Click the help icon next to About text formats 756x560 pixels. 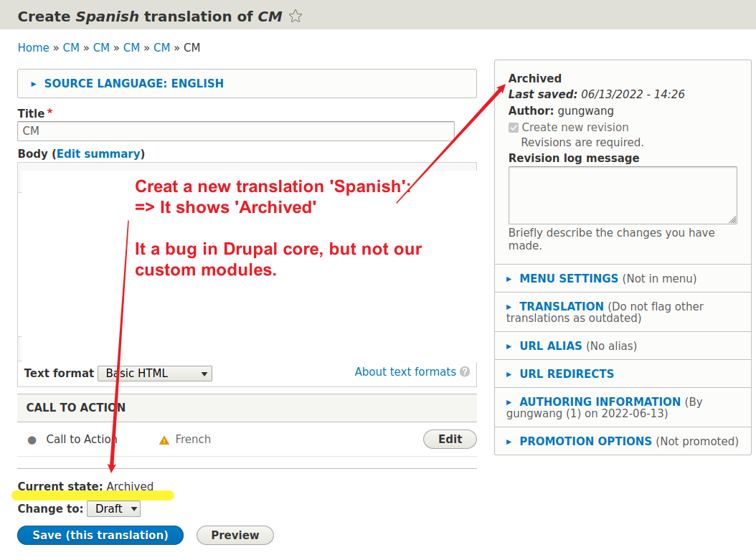pos(465,372)
